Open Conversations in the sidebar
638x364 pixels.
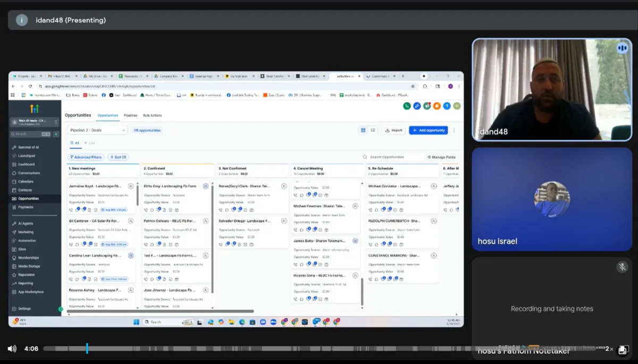[x=29, y=173]
